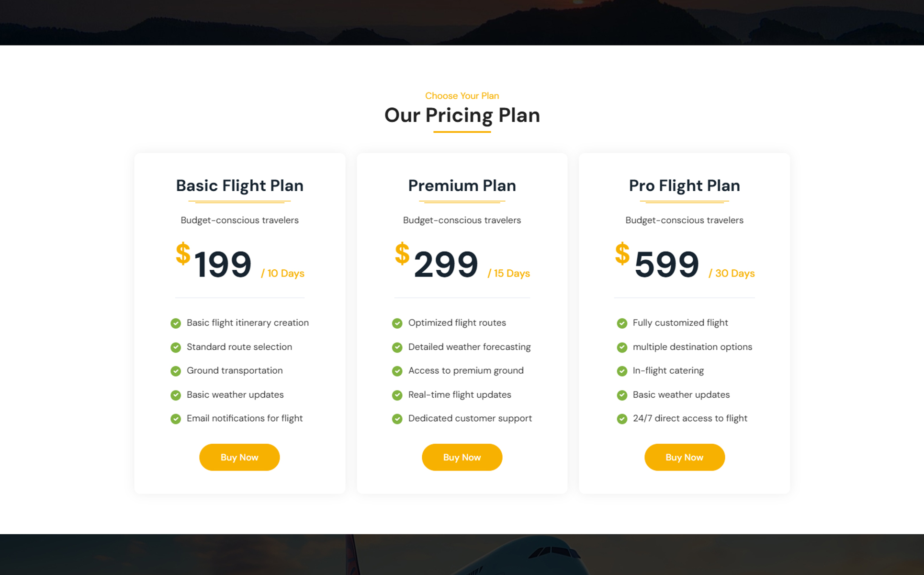924x575 pixels.
Task: Click the green check beside Email notifications for flight
Action: (x=176, y=419)
